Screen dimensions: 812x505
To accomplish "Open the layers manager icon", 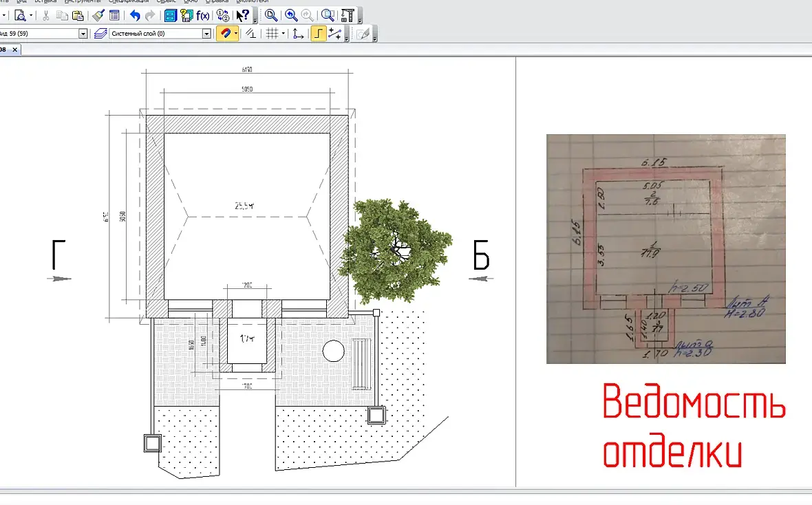I will (x=100, y=34).
